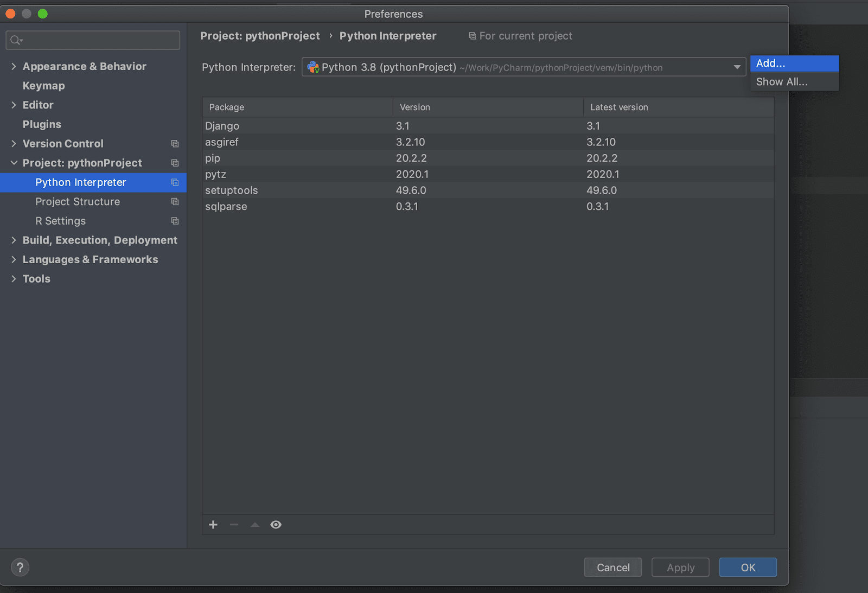
Task: Click version 49.6.0 in the Version column
Action: click(411, 190)
